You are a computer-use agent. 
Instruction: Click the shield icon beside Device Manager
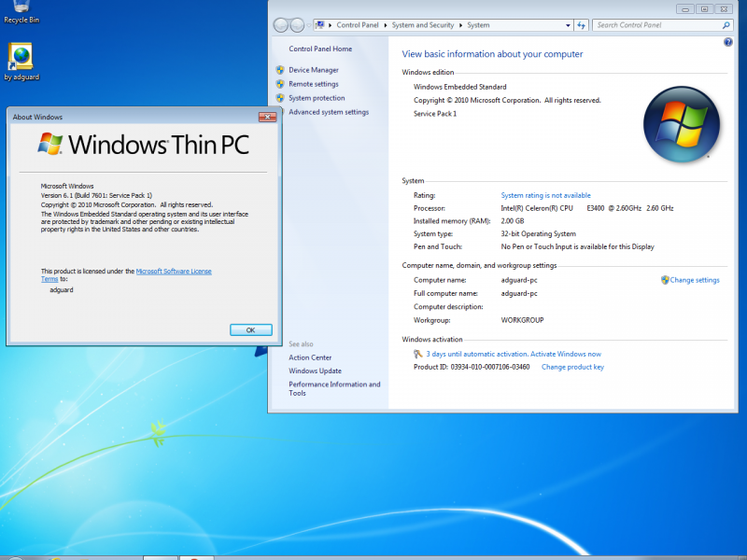coord(280,70)
